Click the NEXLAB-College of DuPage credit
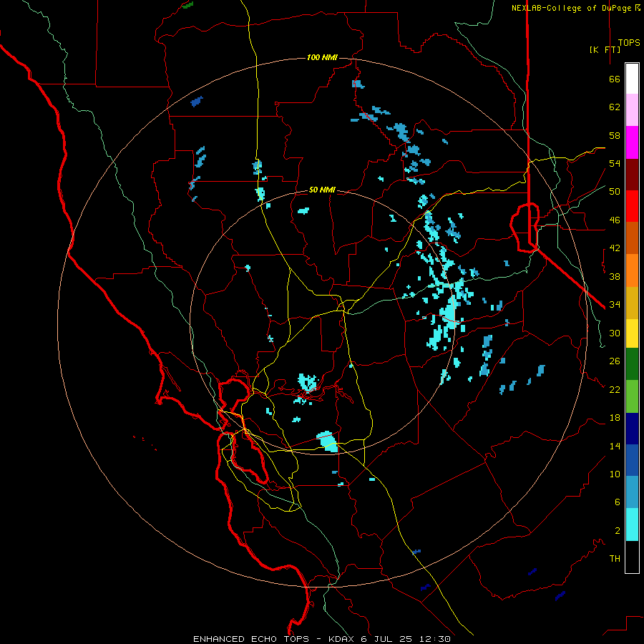Image resolution: width=644 pixels, height=644 pixels. [x=576, y=8]
